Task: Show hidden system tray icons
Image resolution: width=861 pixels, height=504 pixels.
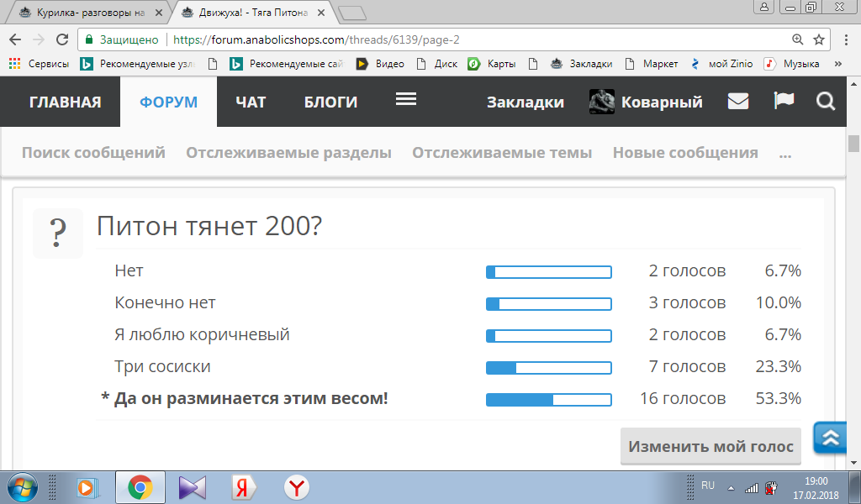Action: pyautogui.click(x=730, y=487)
